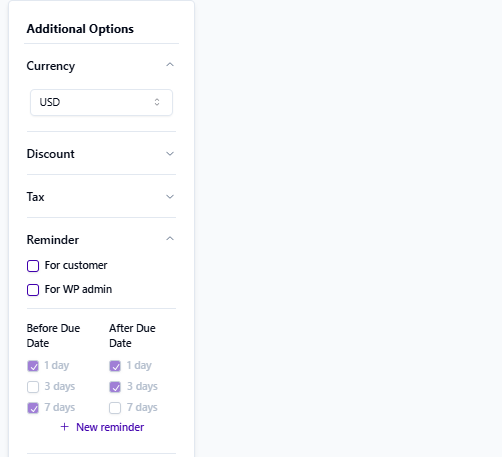Expand the Tax section chevron
The image size is (502, 457).
click(170, 197)
